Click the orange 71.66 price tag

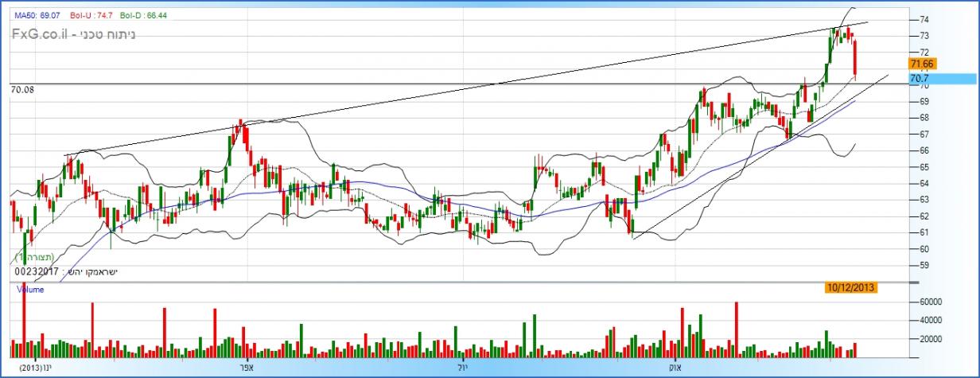click(923, 64)
